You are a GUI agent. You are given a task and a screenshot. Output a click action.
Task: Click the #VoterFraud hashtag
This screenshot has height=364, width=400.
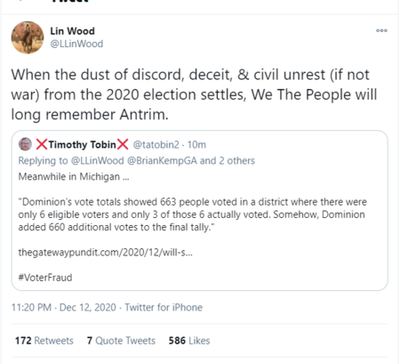(x=45, y=277)
